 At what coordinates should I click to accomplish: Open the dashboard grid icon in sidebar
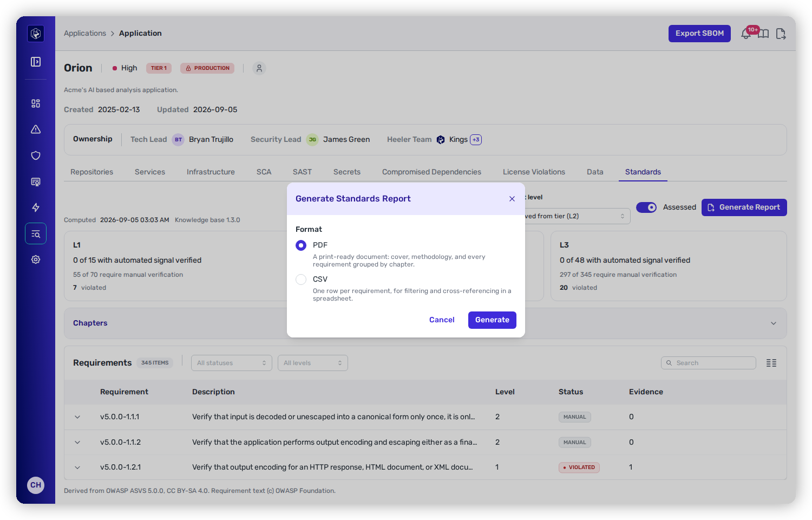coord(36,103)
